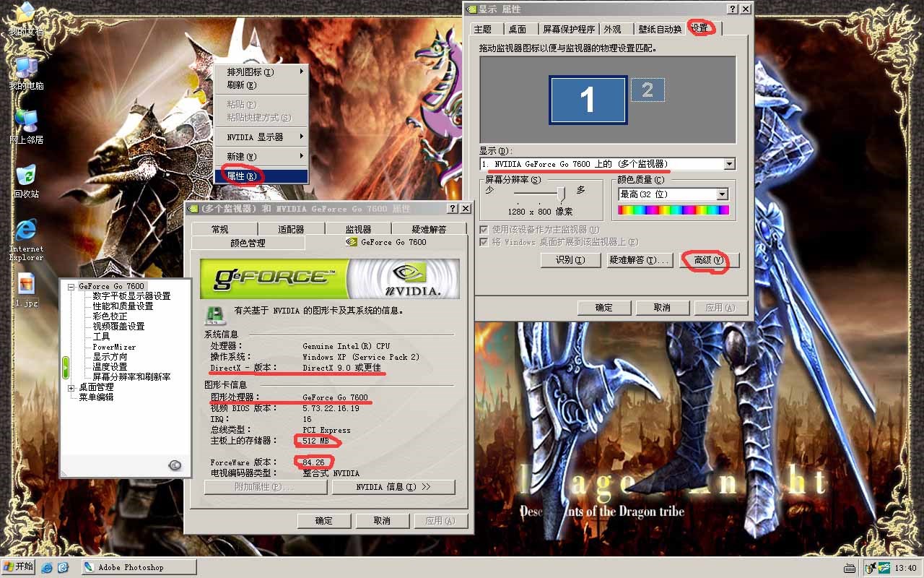
Task: Open 新建 submenu in context menu
Action: pyautogui.click(x=261, y=156)
